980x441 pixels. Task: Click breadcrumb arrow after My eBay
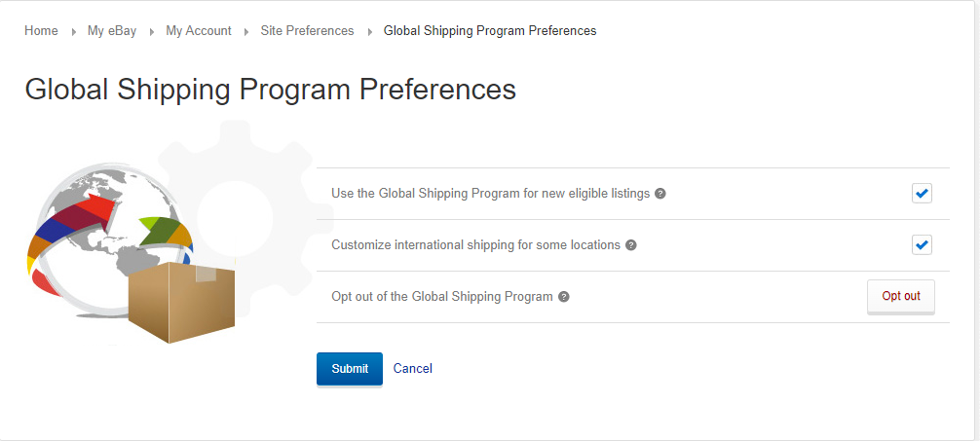coord(152,31)
